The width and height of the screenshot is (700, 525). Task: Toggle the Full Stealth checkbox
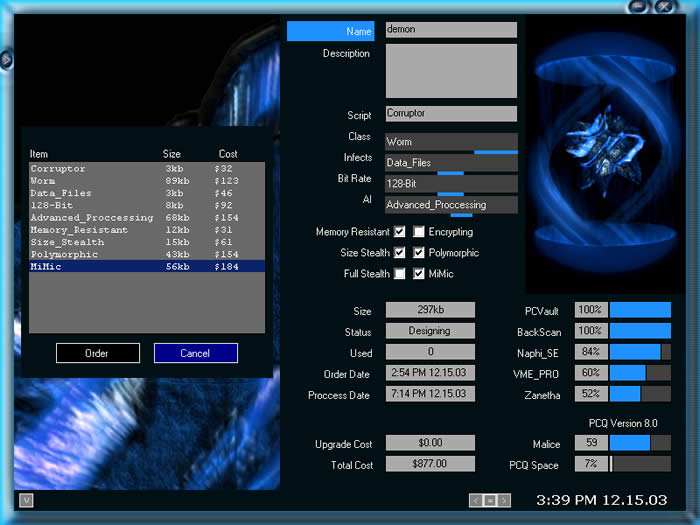[400, 274]
